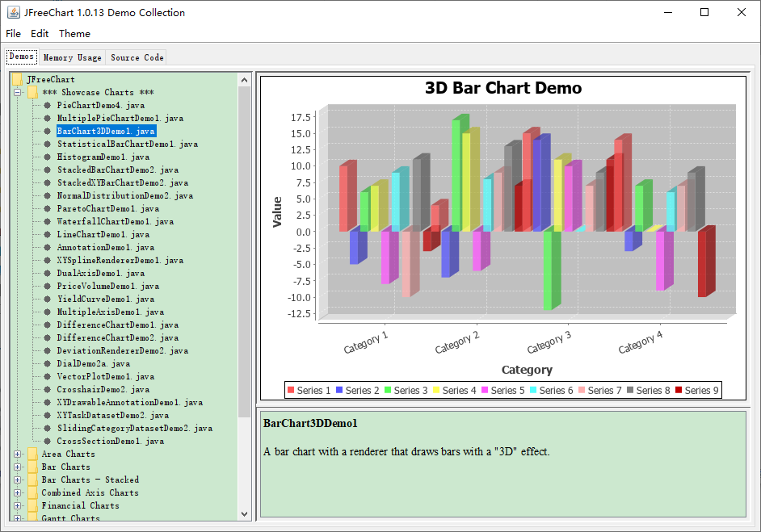This screenshot has height=532, width=761.
Task: Click the selected BarChart3DDemo1.java item
Action: click(107, 131)
